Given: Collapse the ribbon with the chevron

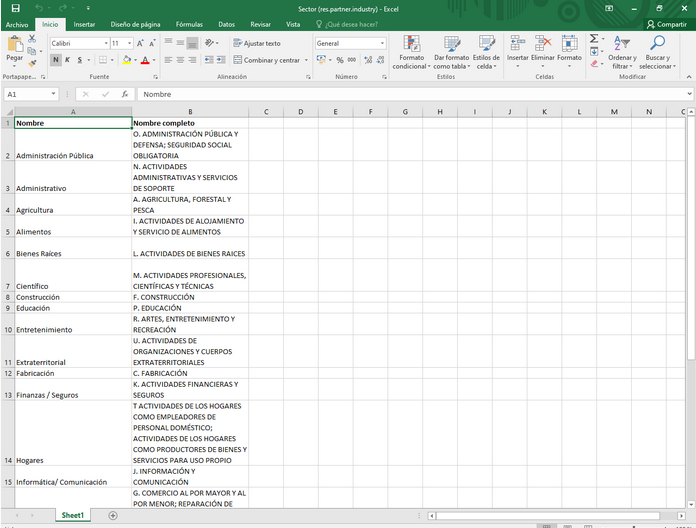Looking at the screenshot, I should pos(689,77).
